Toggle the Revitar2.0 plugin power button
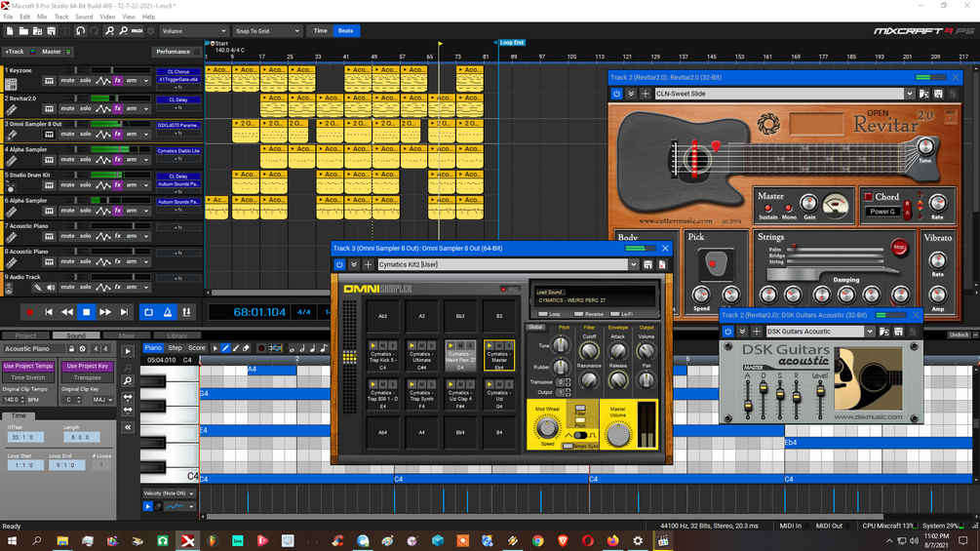Image resolution: width=980 pixels, height=551 pixels. [x=617, y=94]
